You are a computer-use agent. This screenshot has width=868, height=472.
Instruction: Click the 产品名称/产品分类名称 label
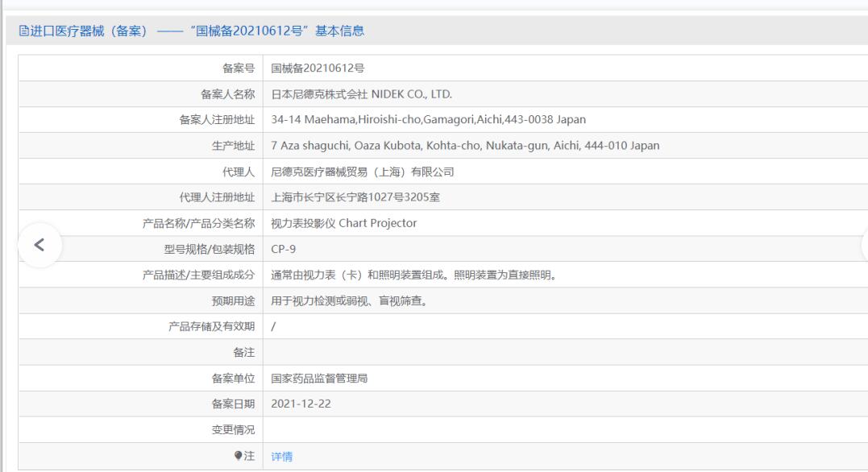coord(199,223)
